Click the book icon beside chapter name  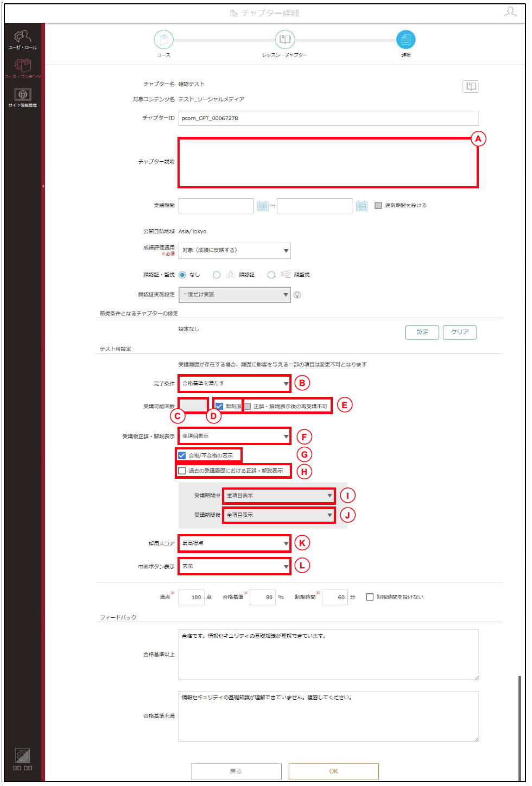click(x=471, y=86)
